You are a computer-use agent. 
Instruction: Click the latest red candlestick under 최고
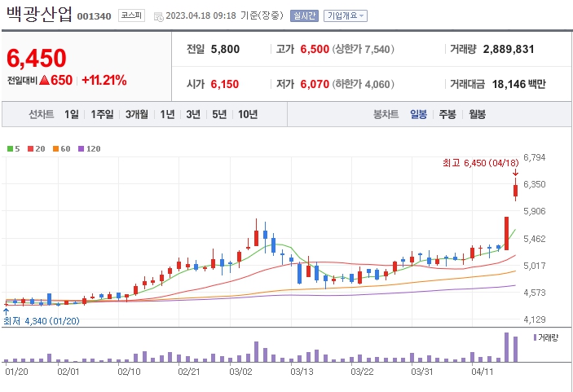515,191
